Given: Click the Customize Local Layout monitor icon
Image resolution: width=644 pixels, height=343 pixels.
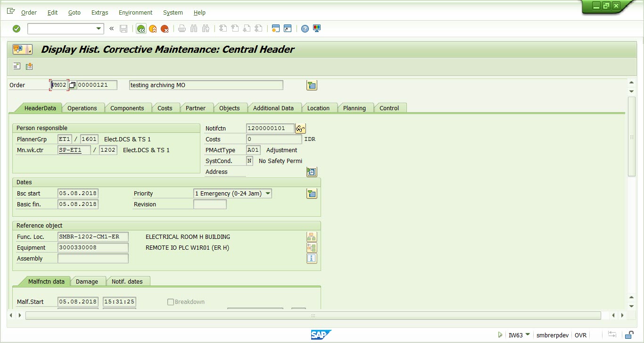Looking at the screenshot, I should (317, 29).
